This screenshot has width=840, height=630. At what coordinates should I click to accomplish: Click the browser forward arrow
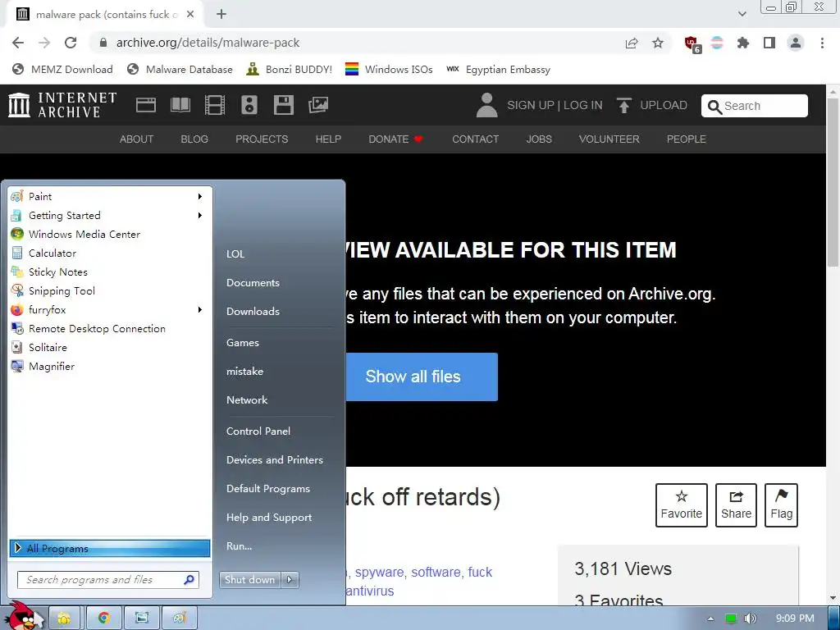(x=44, y=43)
